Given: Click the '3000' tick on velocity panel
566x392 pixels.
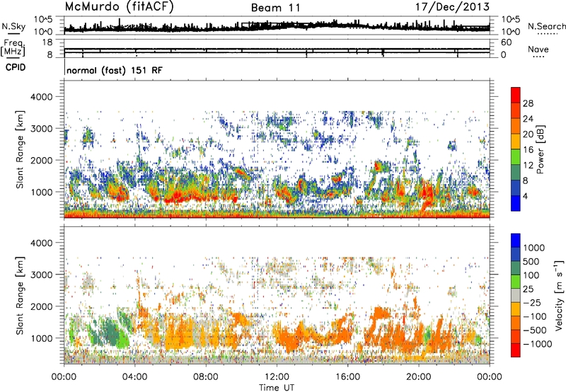Looking at the screenshot, I should click(x=42, y=275).
